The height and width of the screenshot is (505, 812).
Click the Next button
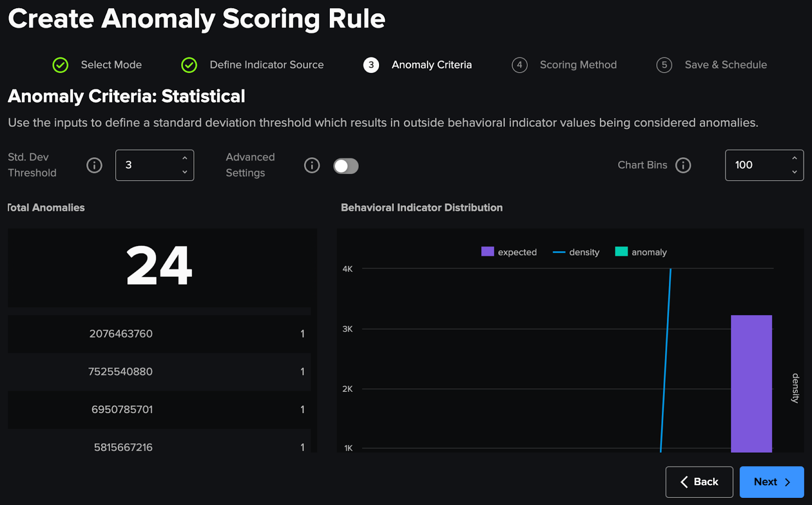tap(771, 482)
